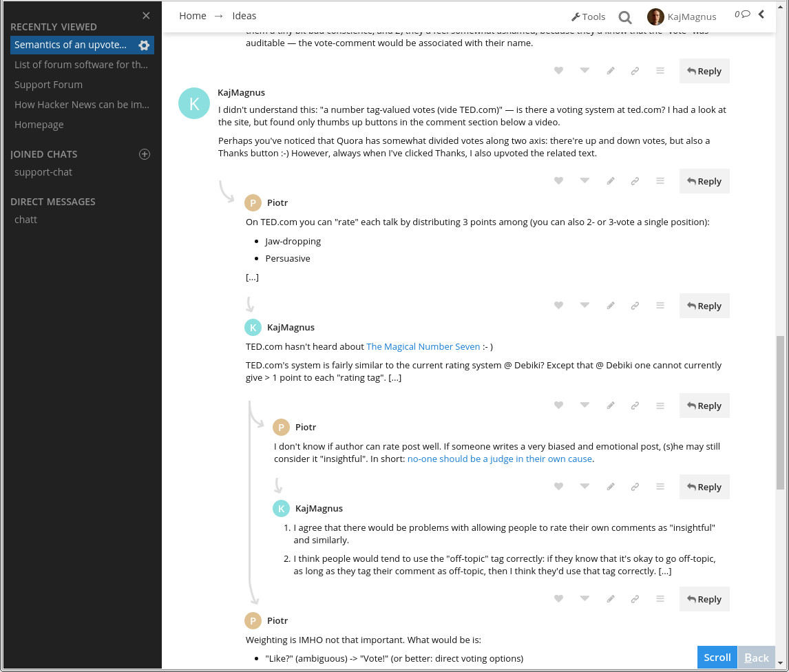Open The Magical Number Seven link
This screenshot has width=789, height=672.
click(x=423, y=347)
